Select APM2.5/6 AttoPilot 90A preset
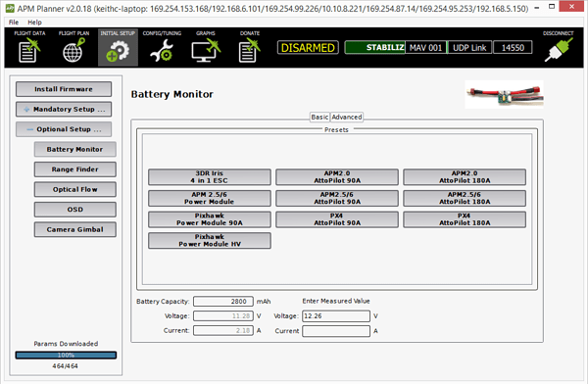588x384 pixels. (337, 198)
